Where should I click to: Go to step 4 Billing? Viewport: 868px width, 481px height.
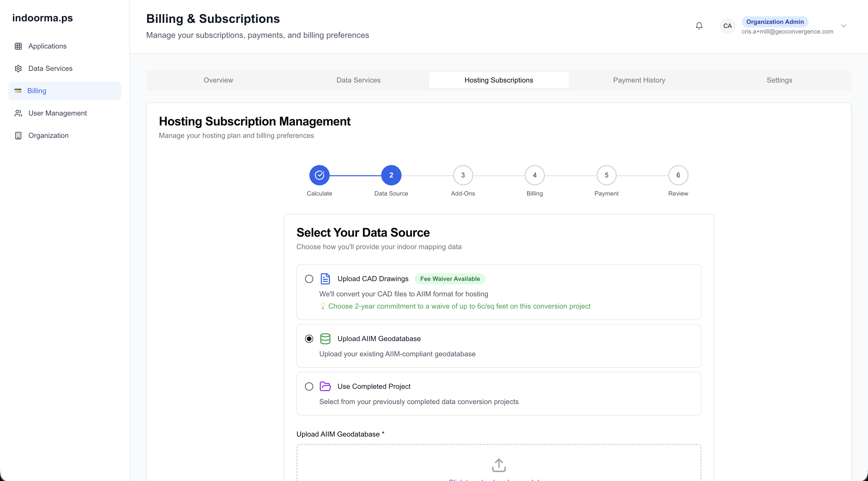pyautogui.click(x=535, y=175)
